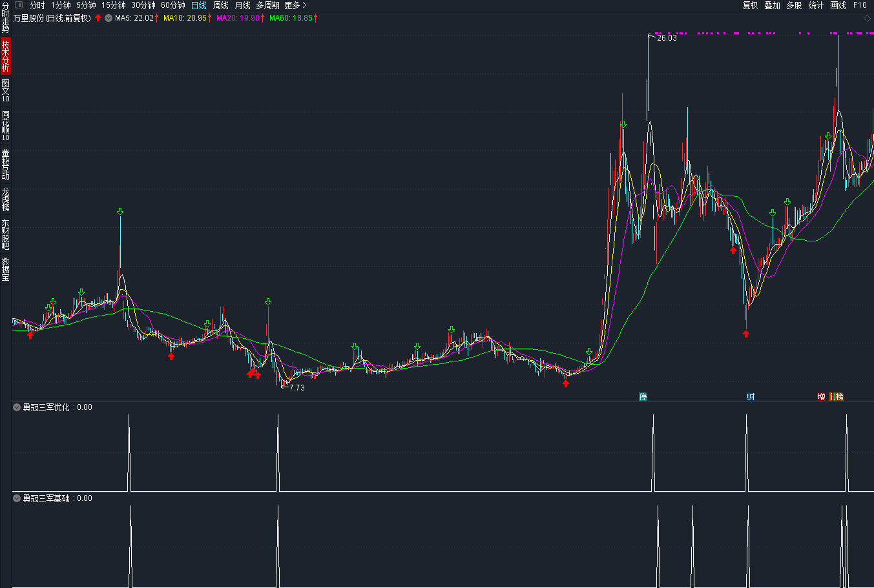Expand the 更多 periods menu
Image resolution: width=874 pixels, height=588 pixels.
296,5
